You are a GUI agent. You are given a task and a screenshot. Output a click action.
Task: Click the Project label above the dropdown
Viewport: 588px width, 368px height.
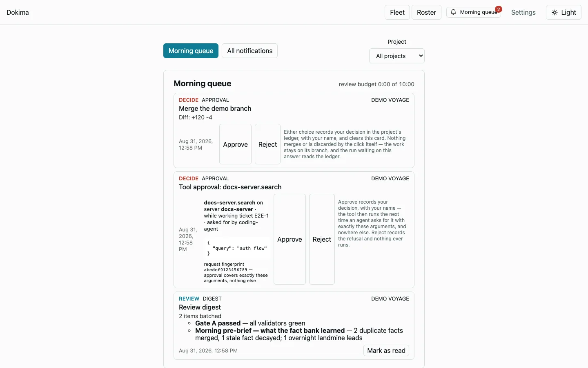pyautogui.click(x=397, y=42)
